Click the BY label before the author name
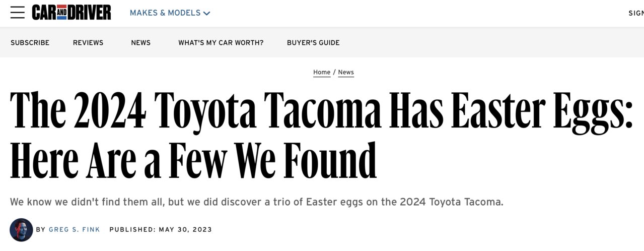 pyautogui.click(x=41, y=230)
